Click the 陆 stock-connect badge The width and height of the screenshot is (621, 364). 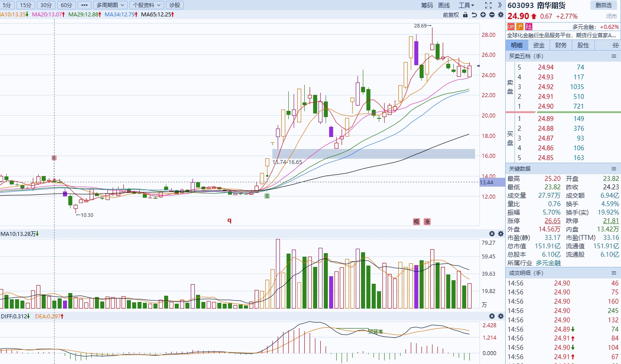point(529,27)
